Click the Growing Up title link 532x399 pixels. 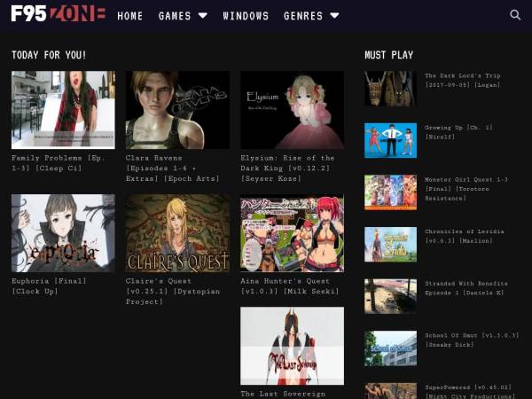458,132
